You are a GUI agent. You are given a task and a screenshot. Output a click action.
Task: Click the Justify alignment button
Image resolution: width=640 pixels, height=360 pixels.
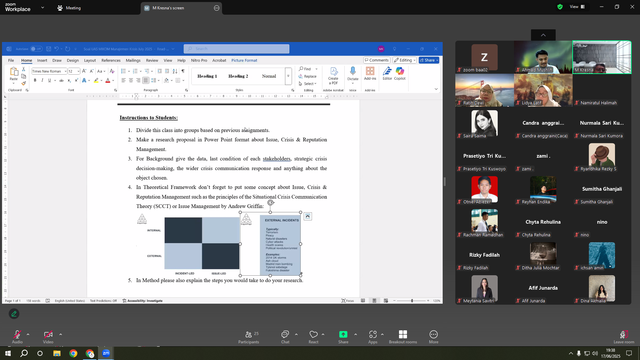(x=146, y=81)
